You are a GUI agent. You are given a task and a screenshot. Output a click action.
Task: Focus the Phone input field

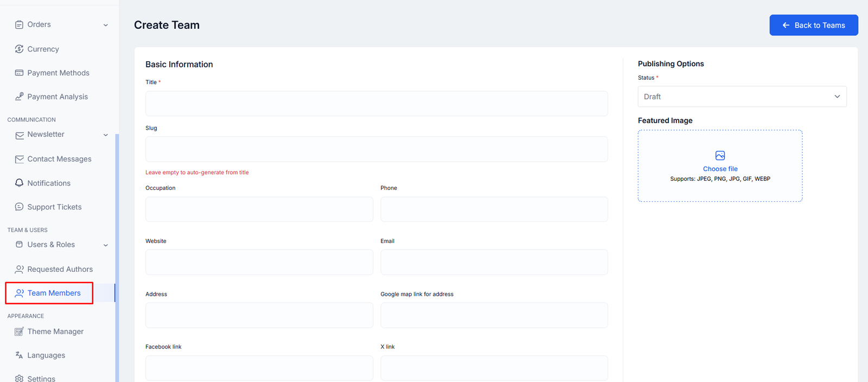point(494,209)
